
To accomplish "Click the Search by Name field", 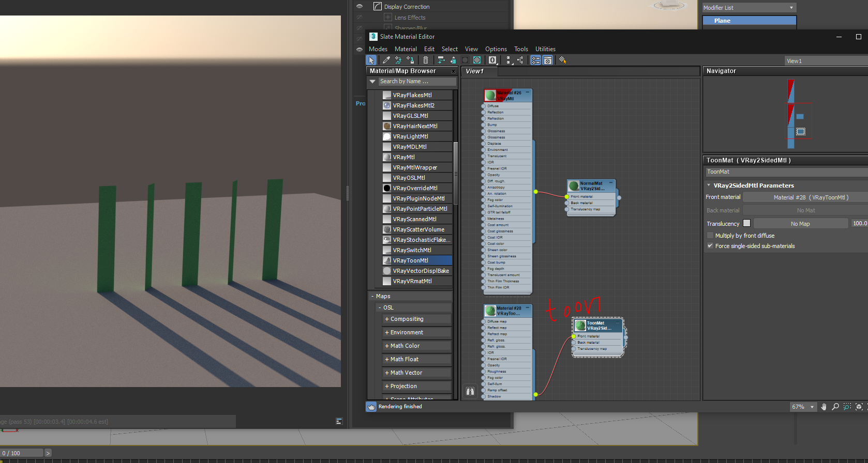I will click(x=417, y=82).
